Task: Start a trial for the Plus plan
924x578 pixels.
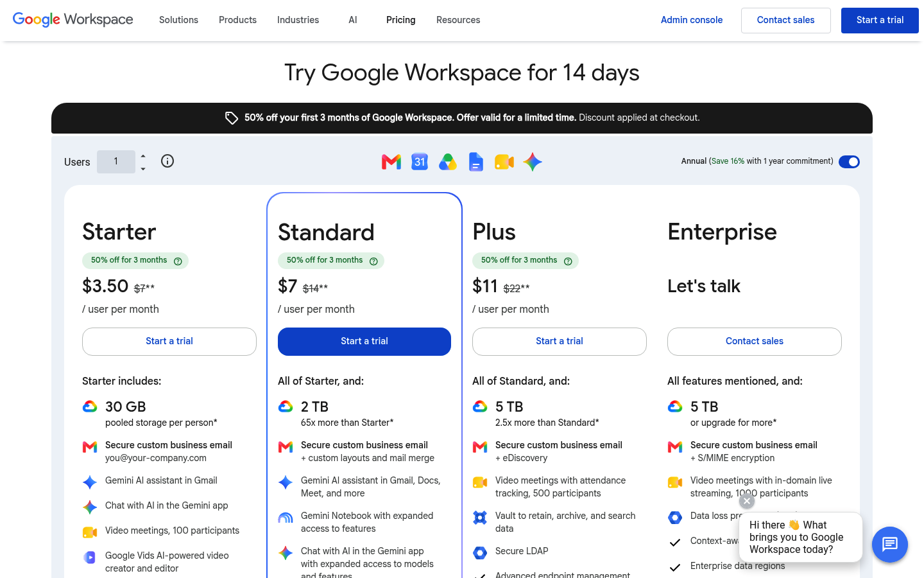Action: pos(560,342)
